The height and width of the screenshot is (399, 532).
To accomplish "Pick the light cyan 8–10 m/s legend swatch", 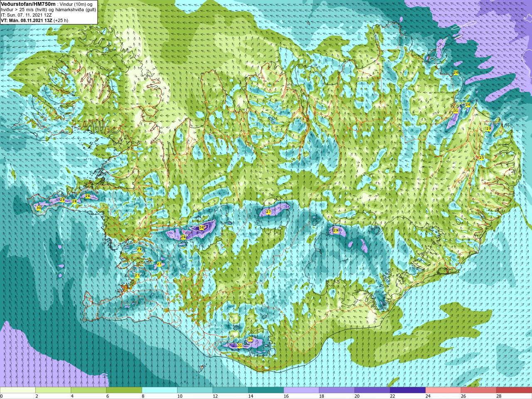I will click(x=160, y=390).
